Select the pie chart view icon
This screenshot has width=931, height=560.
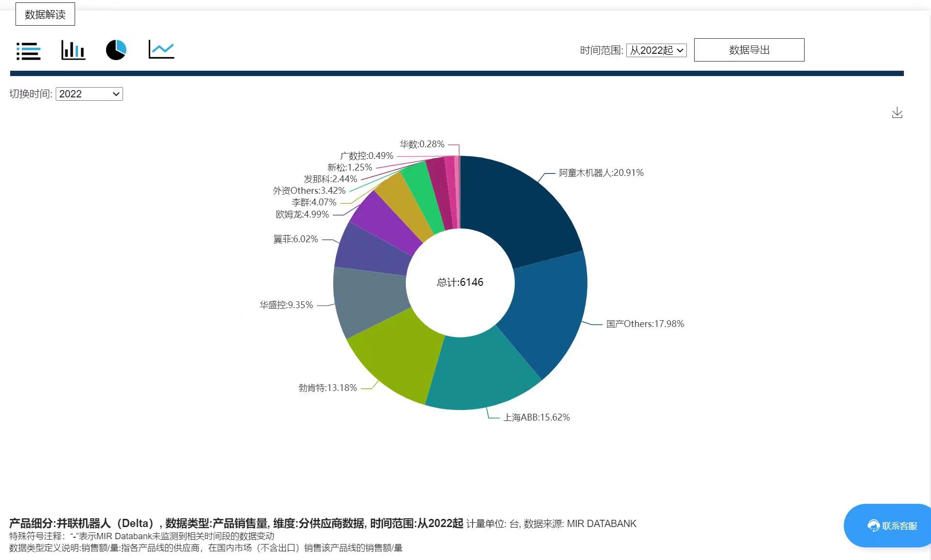(x=116, y=50)
